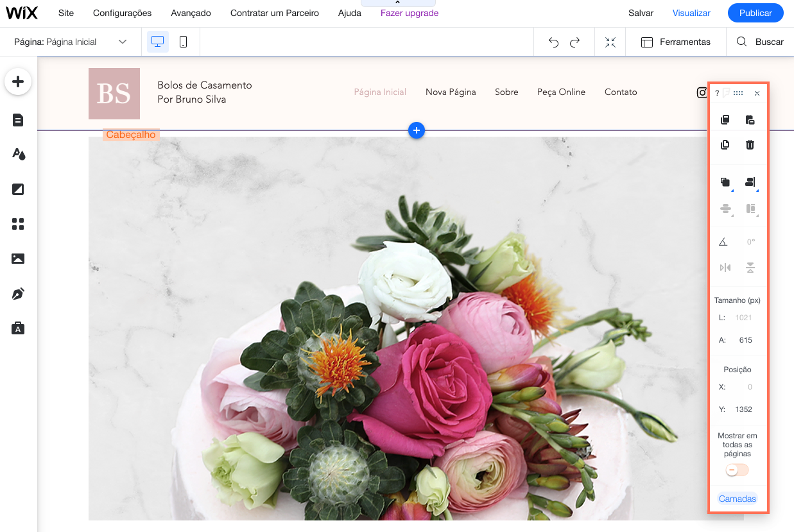Click the Paste icon in the toolbar panel
794x532 pixels.
point(750,120)
